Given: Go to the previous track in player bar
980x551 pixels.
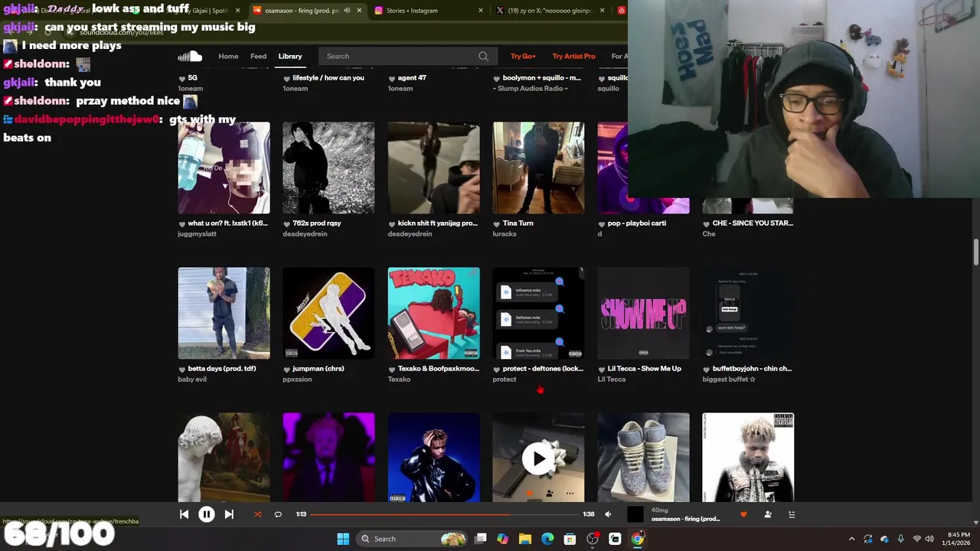Looking at the screenshot, I should point(184,515).
